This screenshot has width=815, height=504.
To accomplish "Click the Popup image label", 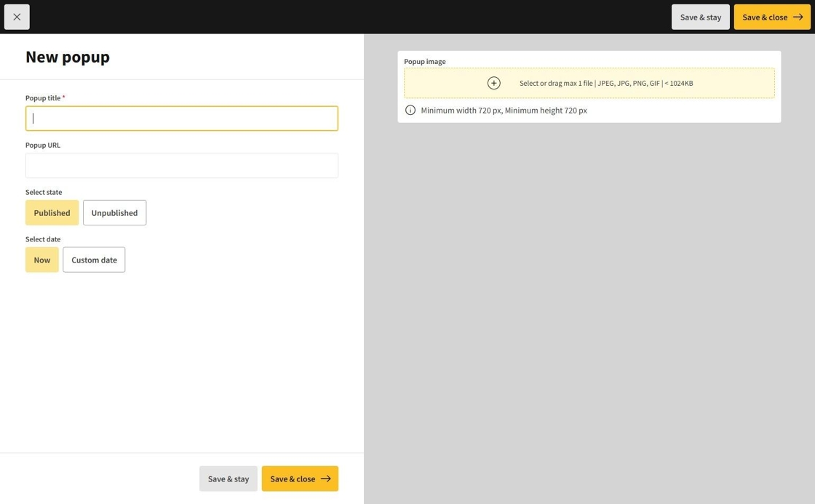I will coord(425,62).
